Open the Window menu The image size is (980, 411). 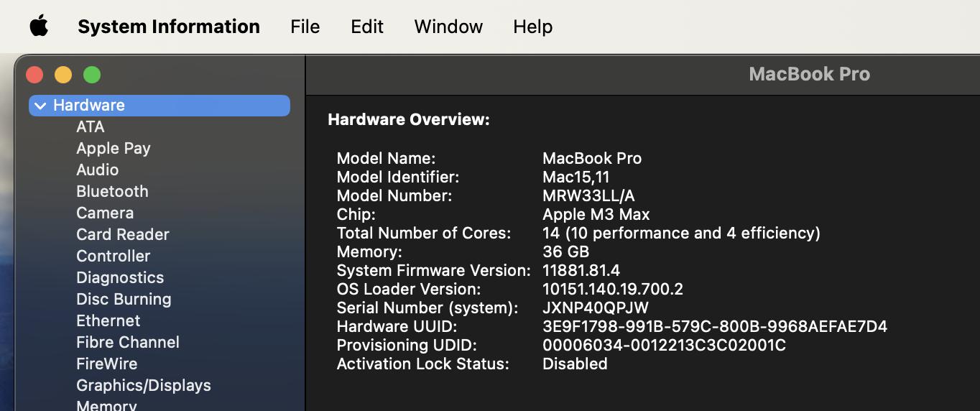(448, 27)
